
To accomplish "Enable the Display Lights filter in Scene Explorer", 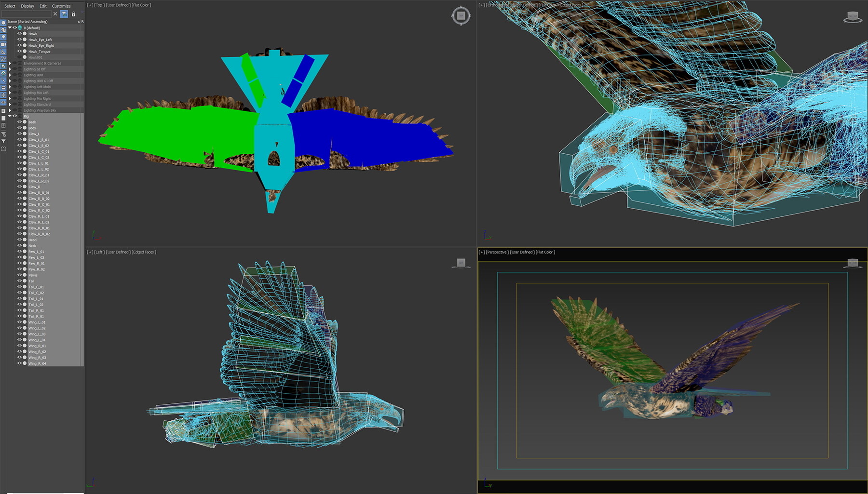I will click(3, 36).
